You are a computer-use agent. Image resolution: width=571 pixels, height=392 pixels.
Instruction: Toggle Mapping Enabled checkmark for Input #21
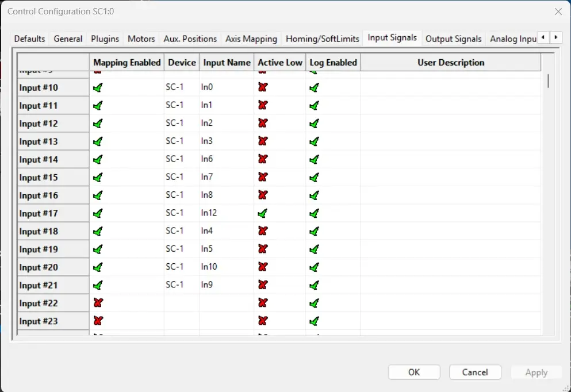[x=98, y=285]
